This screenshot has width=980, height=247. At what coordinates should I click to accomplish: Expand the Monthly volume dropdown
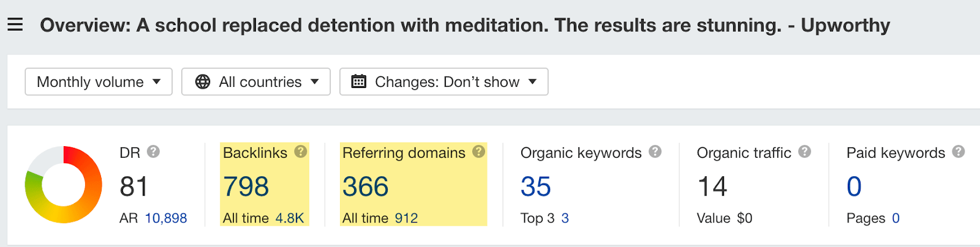(x=99, y=82)
